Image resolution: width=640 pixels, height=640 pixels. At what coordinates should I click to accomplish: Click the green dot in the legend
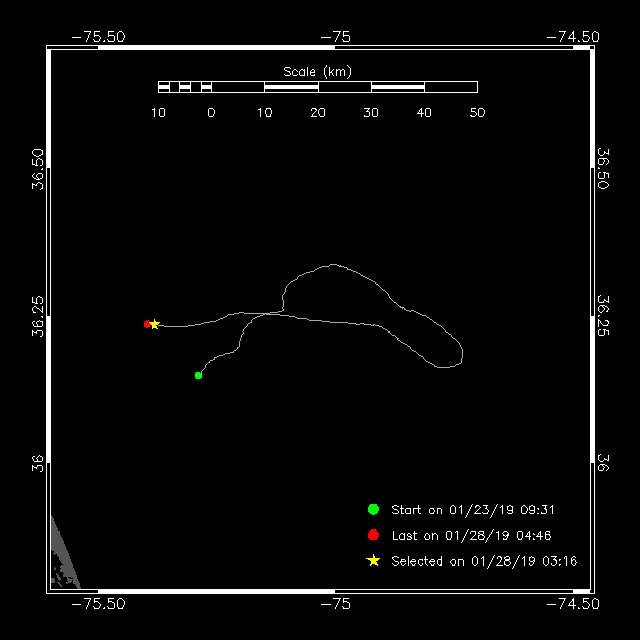[373, 509]
